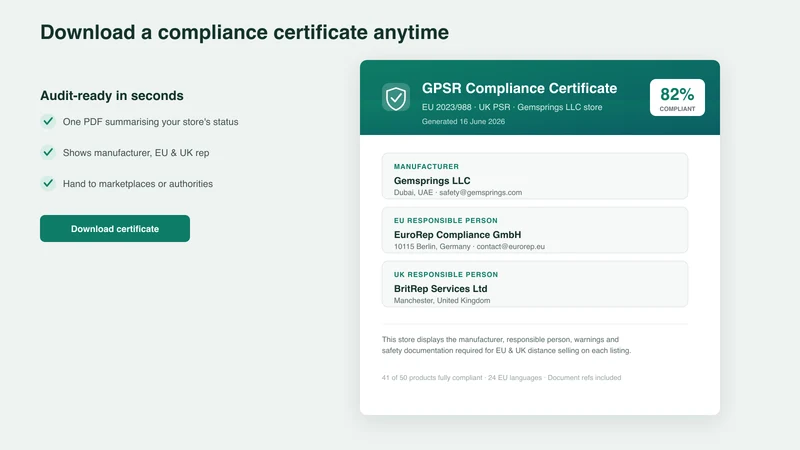The width and height of the screenshot is (800, 450).
Task: Click checkmark beside 'One PDF summarising your store's status'
Action: (48, 121)
